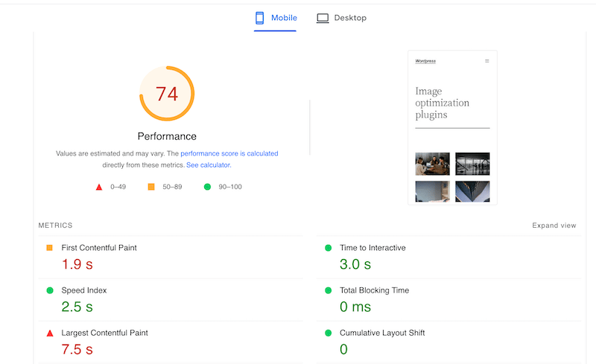Image resolution: width=596 pixels, height=364 pixels.
Task: Click the Cumulative Layout Shift metric label
Action: 382,333
